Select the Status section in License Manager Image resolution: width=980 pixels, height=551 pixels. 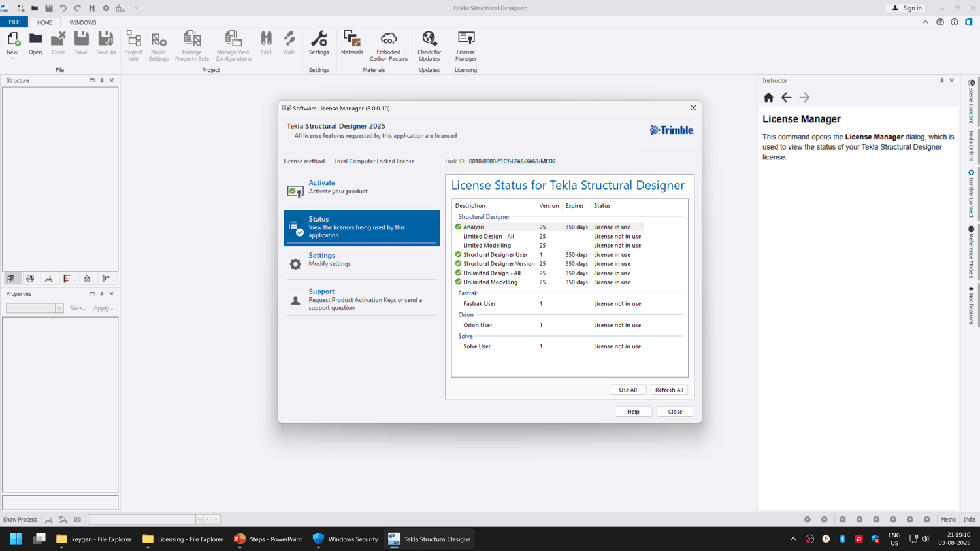click(362, 227)
